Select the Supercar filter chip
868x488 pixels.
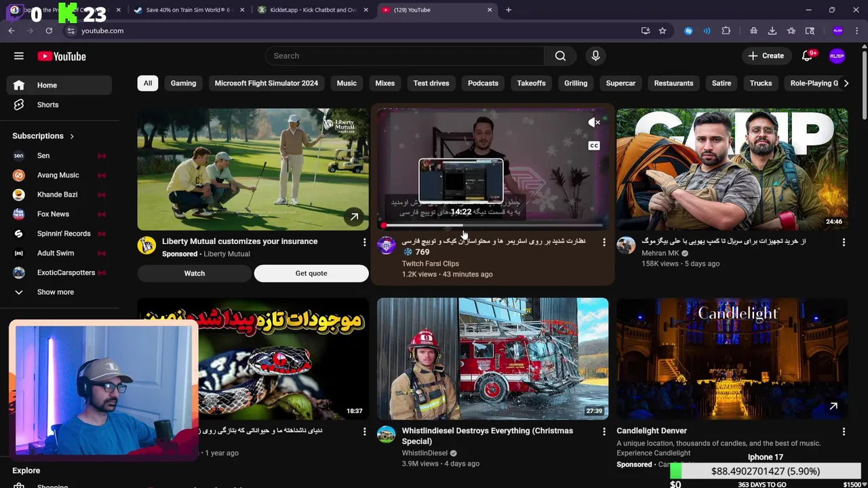pyautogui.click(x=620, y=83)
